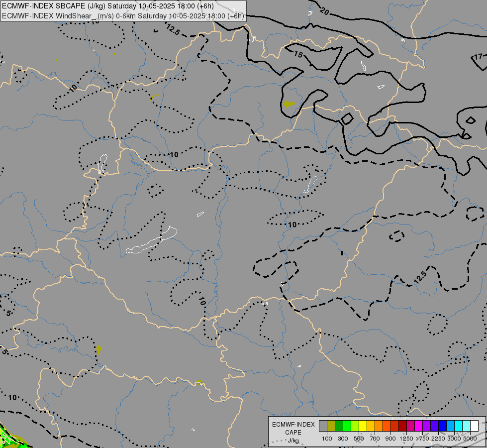The width and height of the screenshot is (487, 448).
Task: Click the gray legend swatch below 100
Action: coord(323,426)
